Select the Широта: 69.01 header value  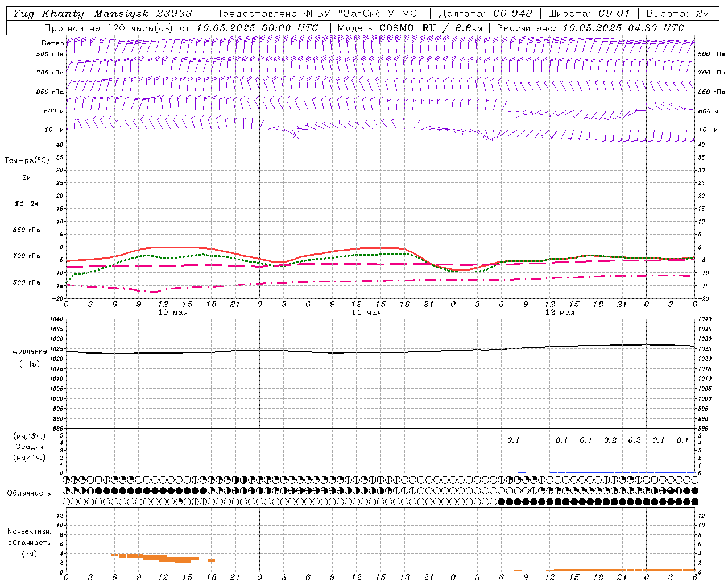(x=589, y=13)
